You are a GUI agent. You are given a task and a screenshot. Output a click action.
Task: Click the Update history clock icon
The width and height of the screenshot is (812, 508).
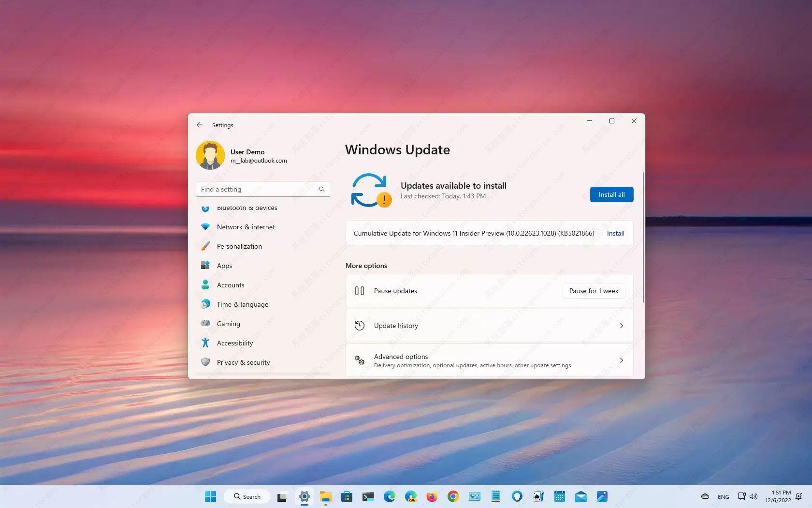[x=359, y=325]
